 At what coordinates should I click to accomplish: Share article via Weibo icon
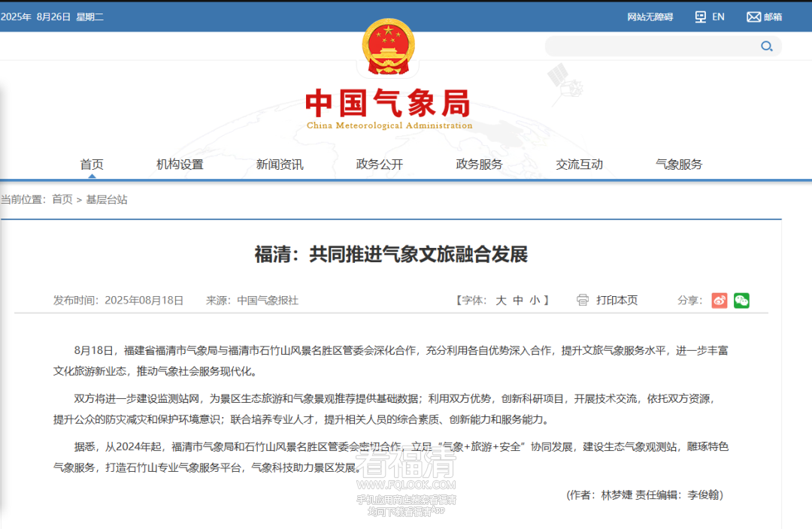[x=720, y=301]
